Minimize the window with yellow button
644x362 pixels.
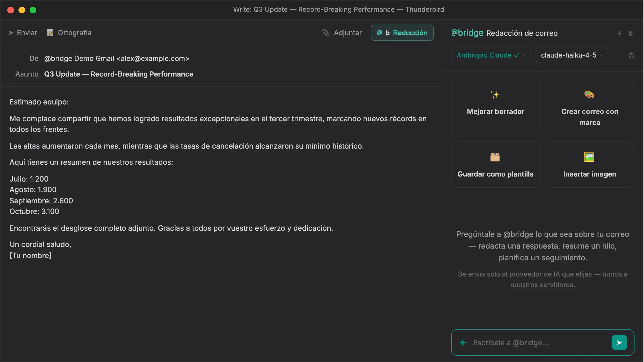(x=22, y=10)
